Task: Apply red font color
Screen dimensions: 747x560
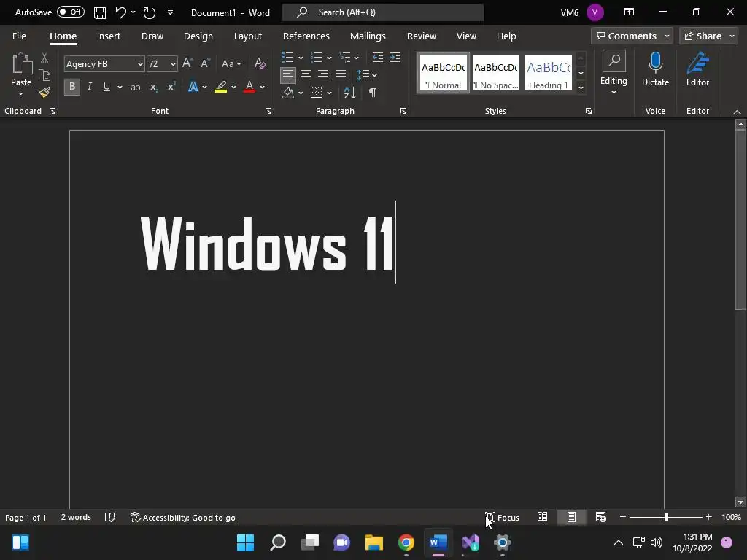Action: (x=249, y=87)
